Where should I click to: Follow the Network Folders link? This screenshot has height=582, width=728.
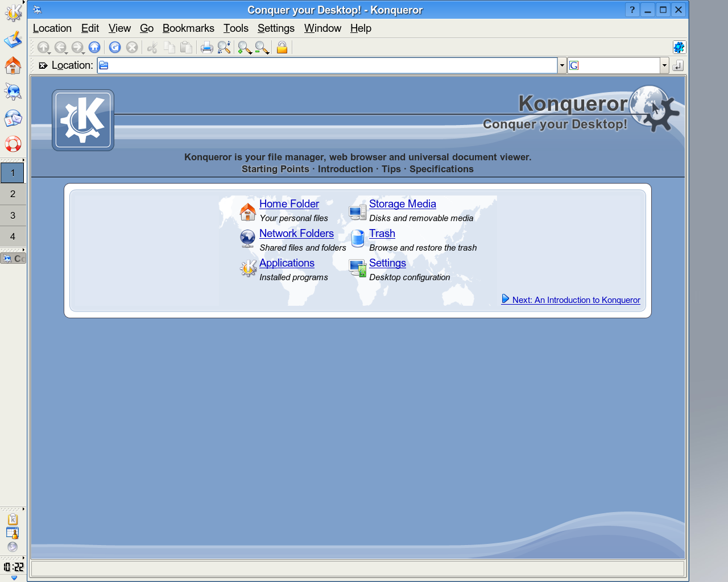(x=296, y=234)
